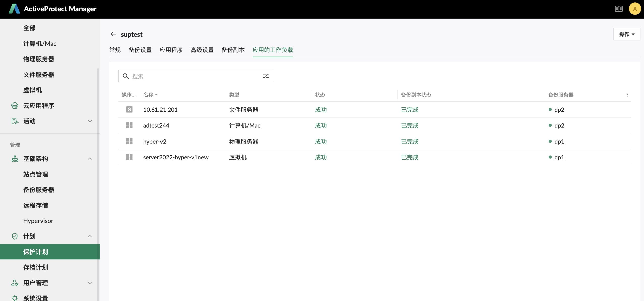
Task: Open 物理服务器 in the sidebar
Action: point(39,59)
